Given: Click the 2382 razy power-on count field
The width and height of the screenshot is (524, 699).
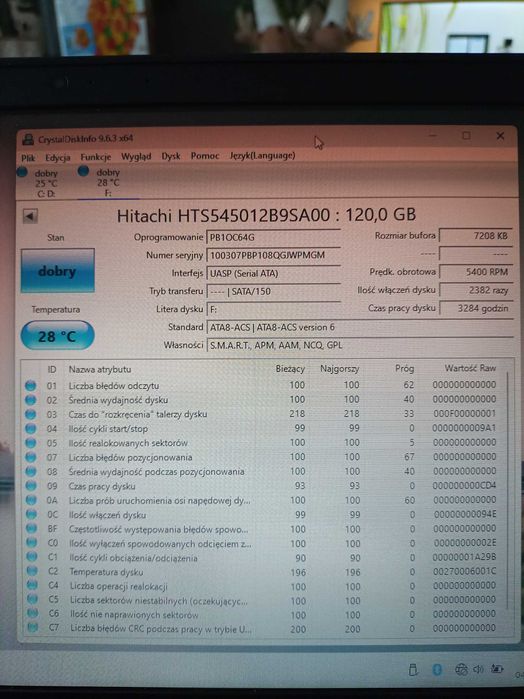Looking at the screenshot, I should (476, 290).
